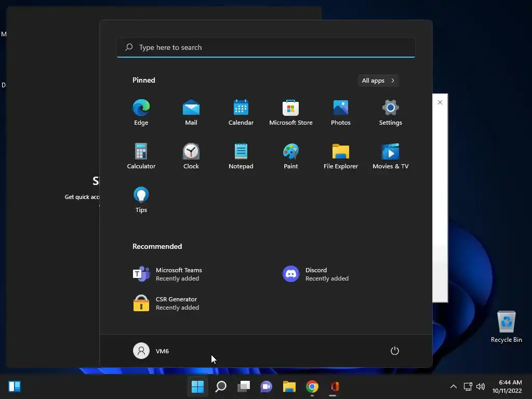Expand the All apps list
The width and height of the screenshot is (532, 399).
click(378, 81)
